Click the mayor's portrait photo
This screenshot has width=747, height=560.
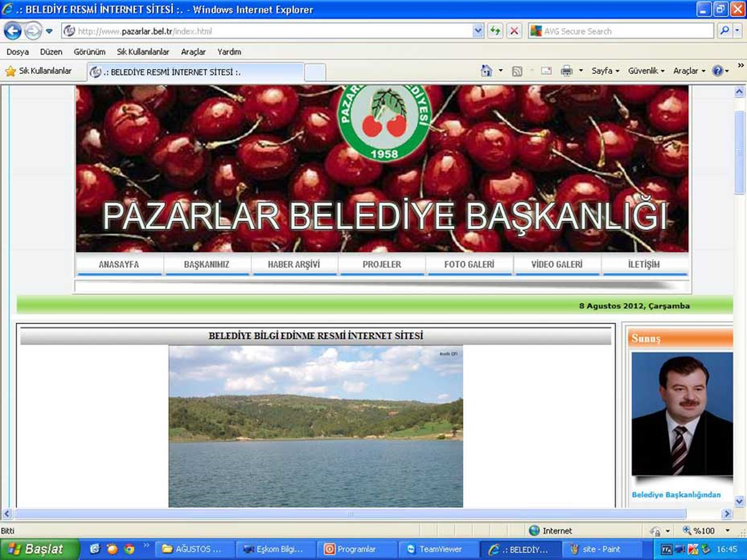pyautogui.click(x=682, y=414)
